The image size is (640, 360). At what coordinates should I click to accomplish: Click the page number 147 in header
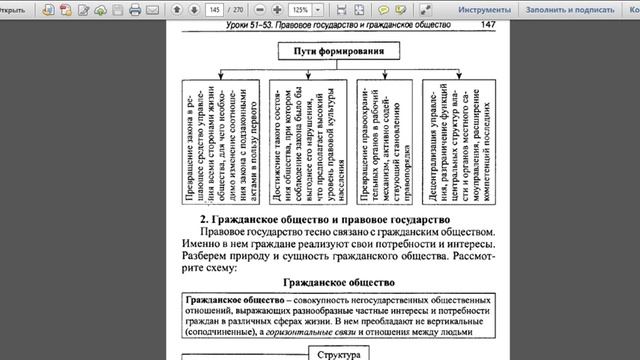tap(488, 24)
